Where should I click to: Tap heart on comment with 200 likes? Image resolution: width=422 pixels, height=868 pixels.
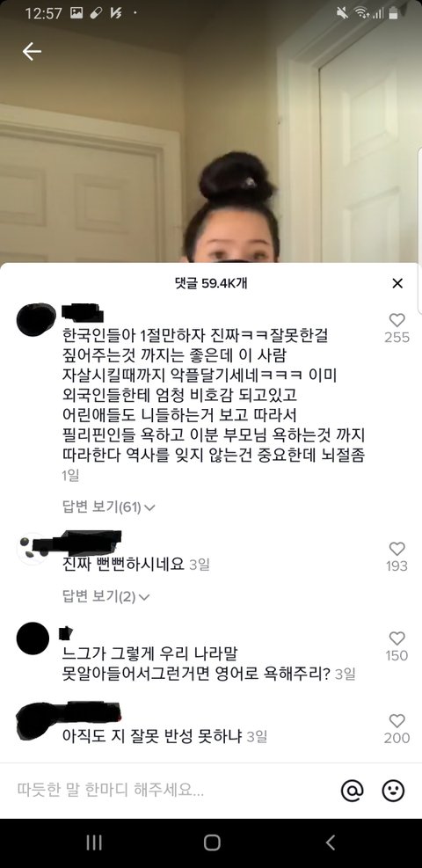(x=397, y=721)
